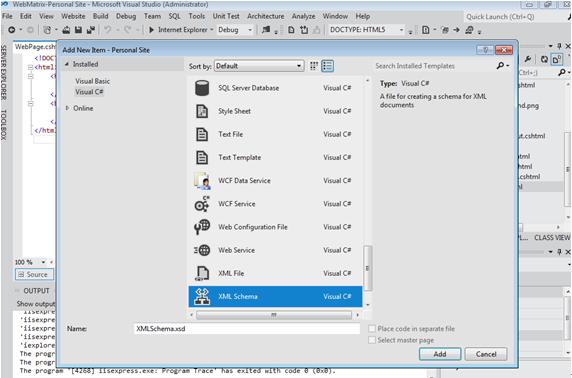572x378 pixels.
Task: Collapse the html outline node in the editor
Action: click(31, 67)
